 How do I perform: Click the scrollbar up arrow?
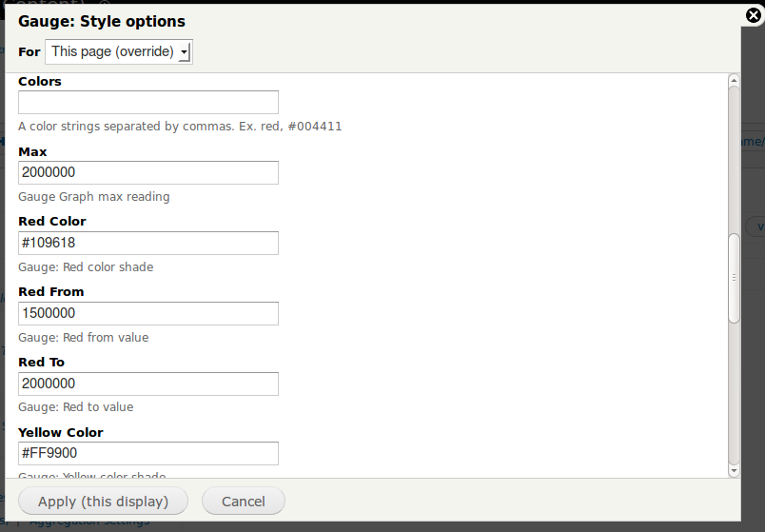(734, 80)
